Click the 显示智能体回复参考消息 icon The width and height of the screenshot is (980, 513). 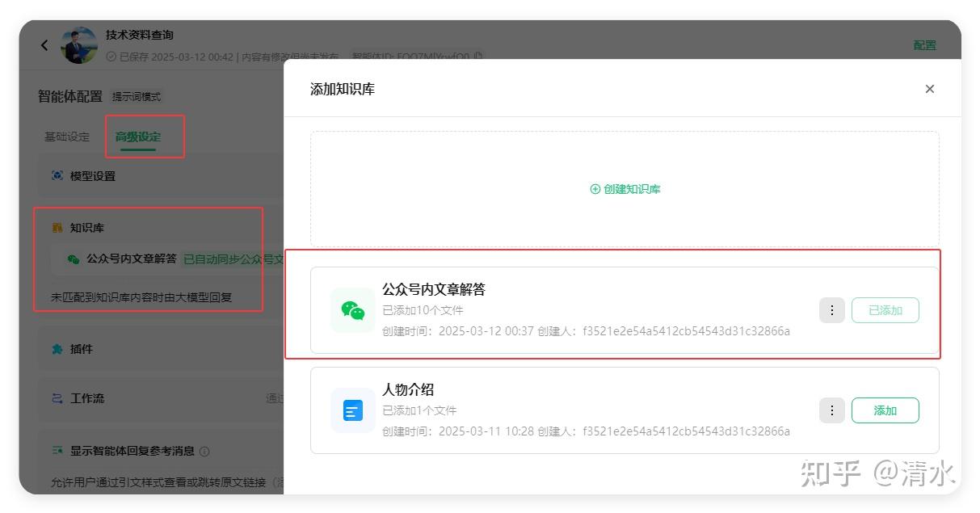pyautogui.click(x=57, y=451)
